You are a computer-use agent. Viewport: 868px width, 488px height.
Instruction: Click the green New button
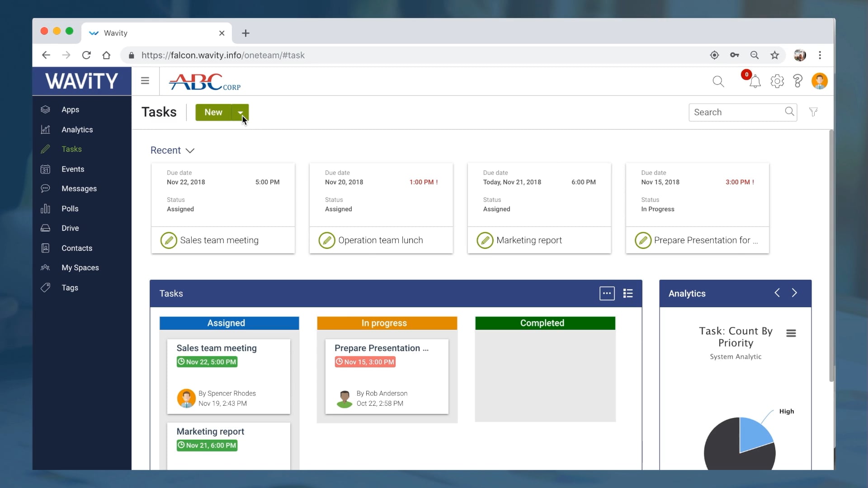pyautogui.click(x=213, y=113)
